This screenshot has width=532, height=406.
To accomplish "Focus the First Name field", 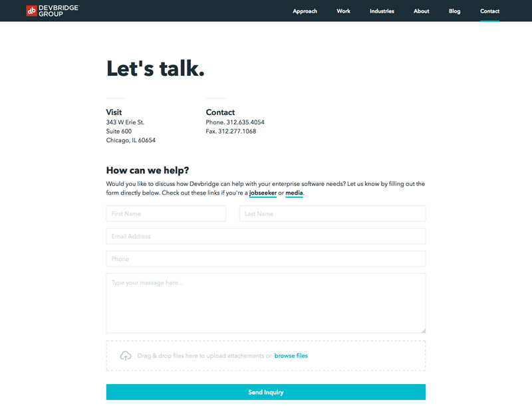I will tap(166, 213).
